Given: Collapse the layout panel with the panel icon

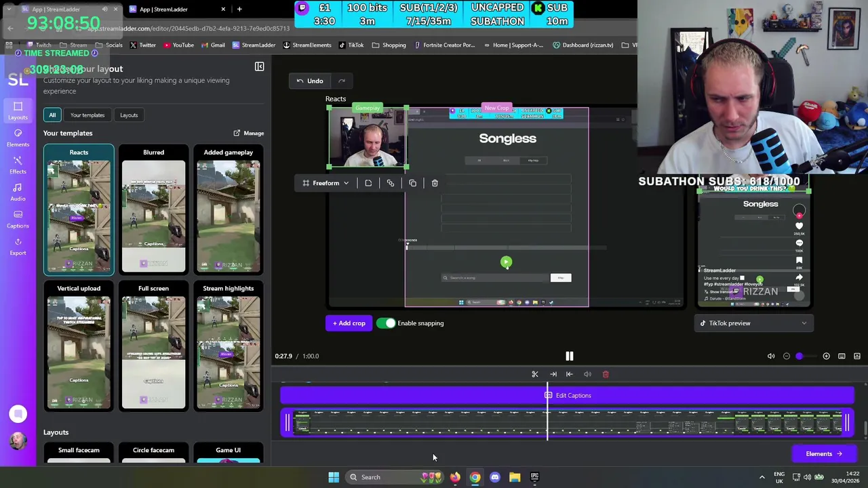Looking at the screenshot, I should (x=259, y=66).
